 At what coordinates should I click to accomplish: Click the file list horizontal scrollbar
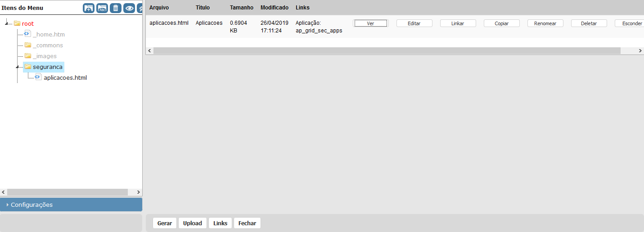386,51
